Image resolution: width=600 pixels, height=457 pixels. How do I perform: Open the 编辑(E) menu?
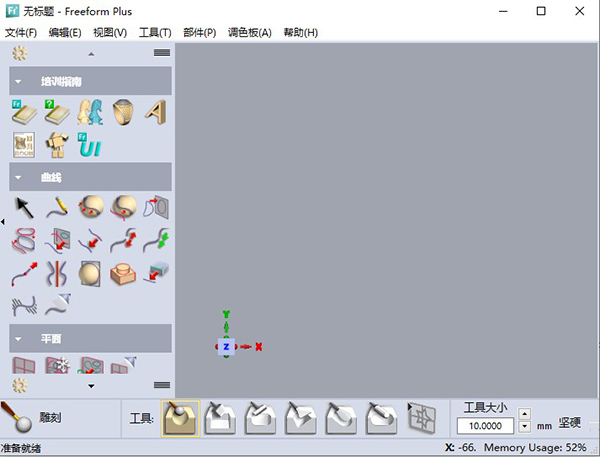(65, 33)
